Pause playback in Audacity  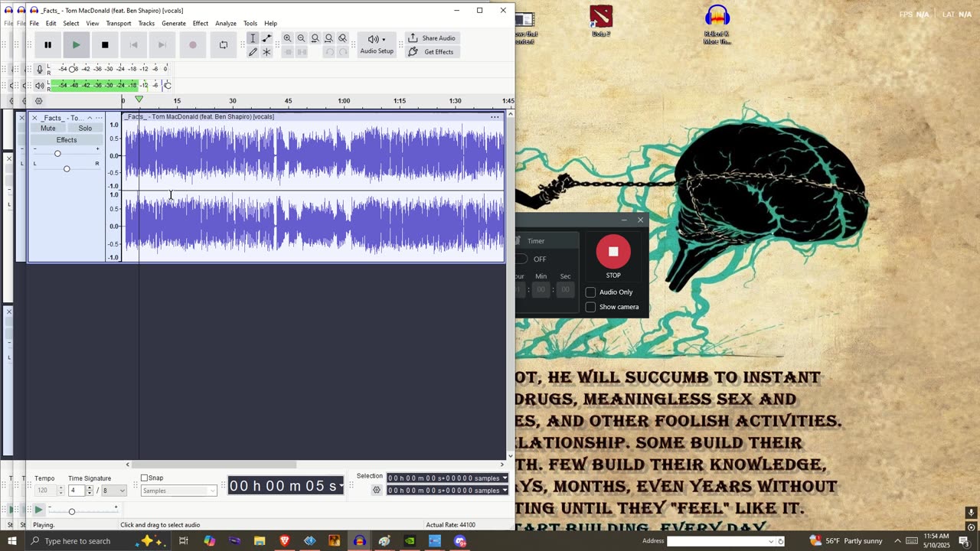(x=47, y=45)
